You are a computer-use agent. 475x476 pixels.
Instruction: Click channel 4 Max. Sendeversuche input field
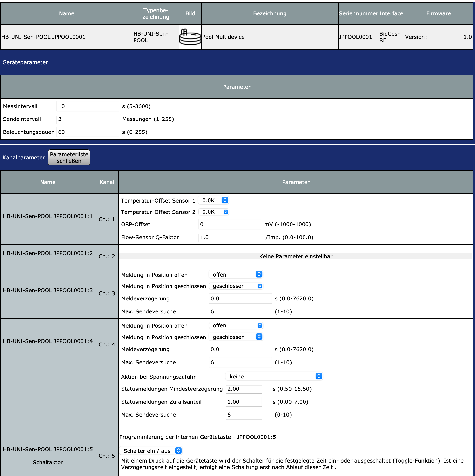tap(240, 362)
